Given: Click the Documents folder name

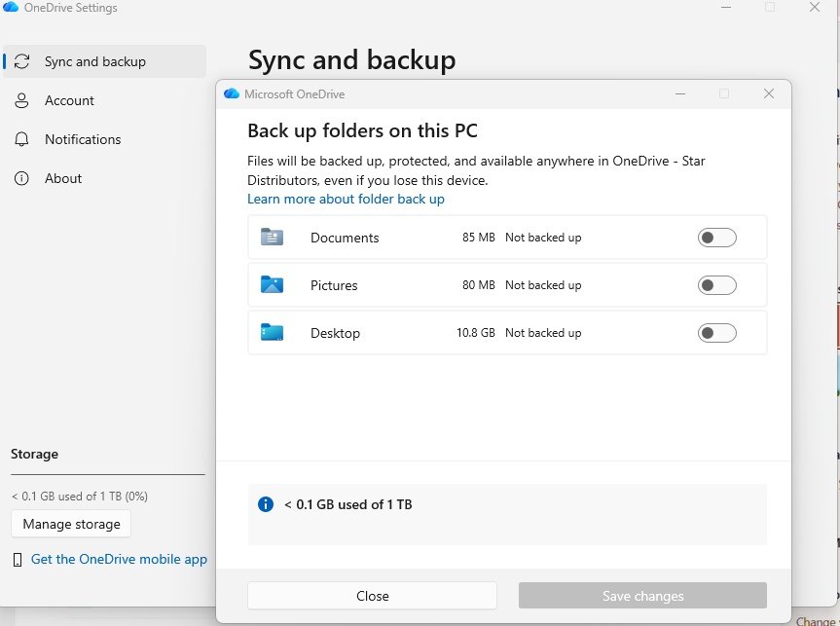Looking at the screenshot, I should [345, 238].
